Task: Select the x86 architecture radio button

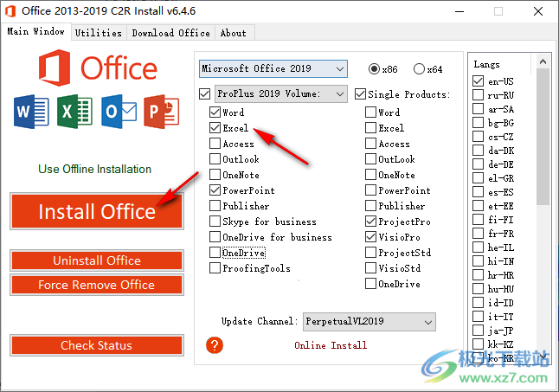Action: (374, 68)
